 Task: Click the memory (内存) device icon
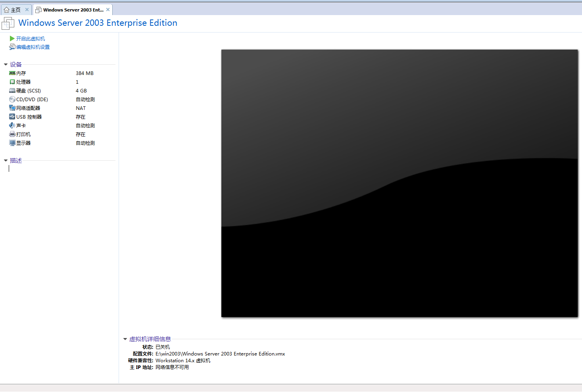point(12,73)
